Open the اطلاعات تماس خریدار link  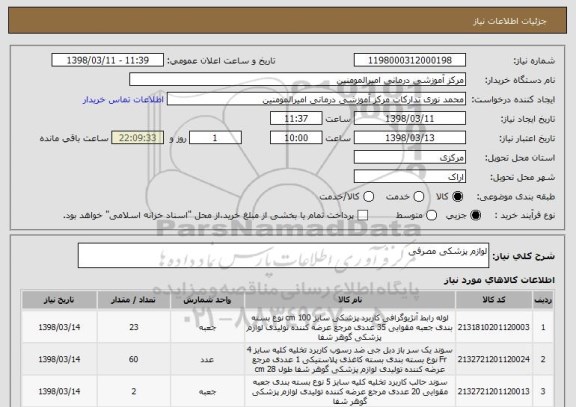point(123,100)
